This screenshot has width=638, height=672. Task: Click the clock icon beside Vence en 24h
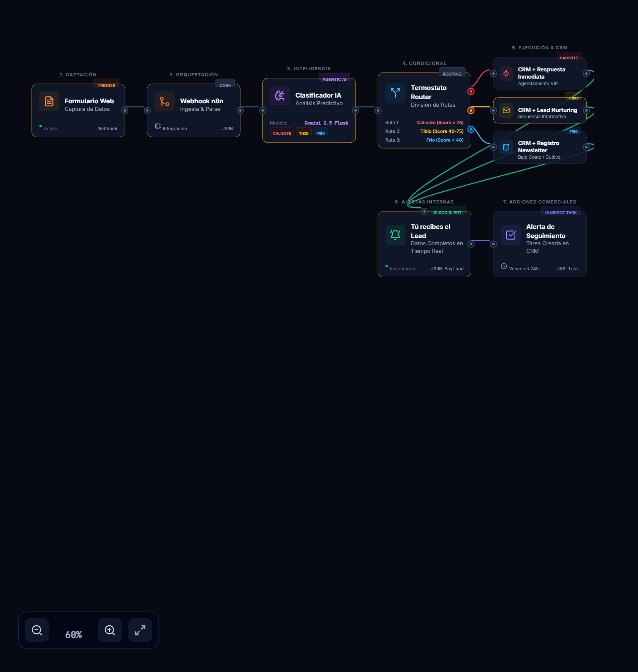(504, 266)
